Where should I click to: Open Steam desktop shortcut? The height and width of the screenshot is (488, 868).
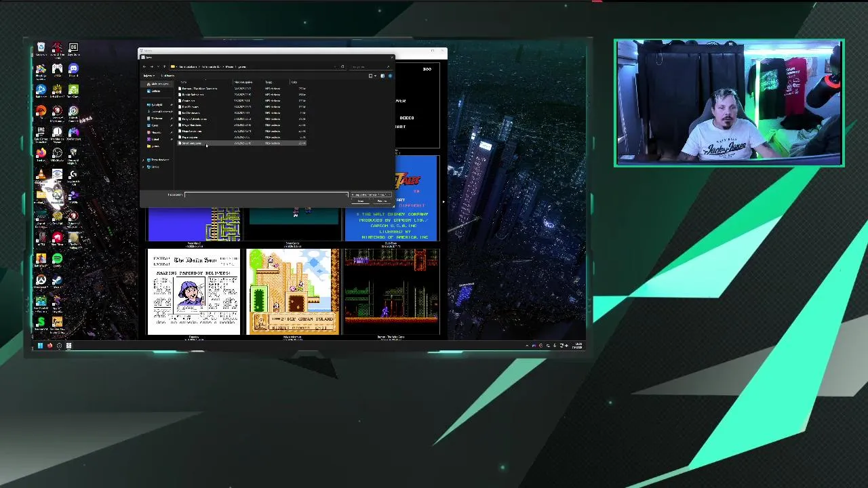[57, 280]
